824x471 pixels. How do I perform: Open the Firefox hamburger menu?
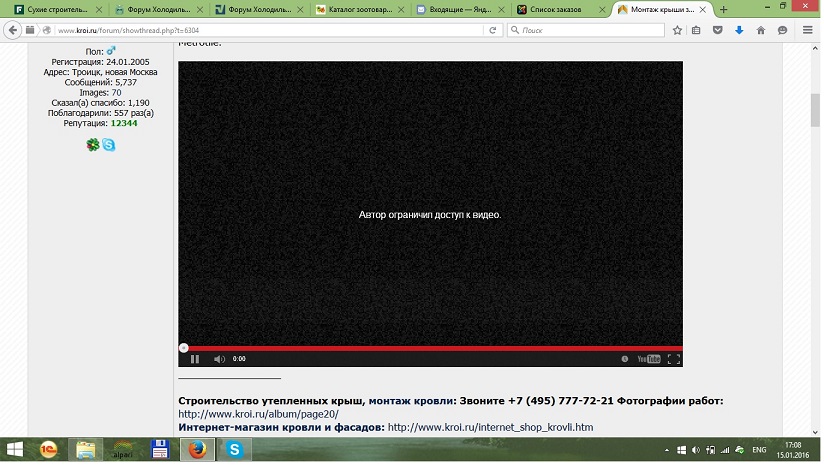(x=807, y=30)
